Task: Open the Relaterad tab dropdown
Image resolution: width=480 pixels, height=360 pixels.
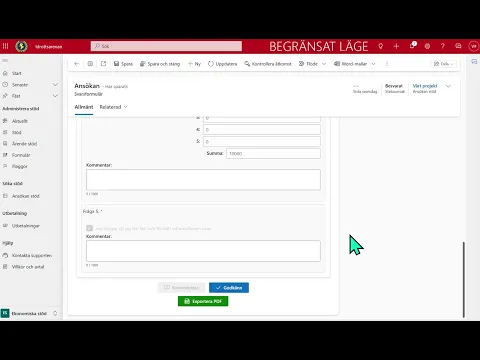Action: pos(113,107)
